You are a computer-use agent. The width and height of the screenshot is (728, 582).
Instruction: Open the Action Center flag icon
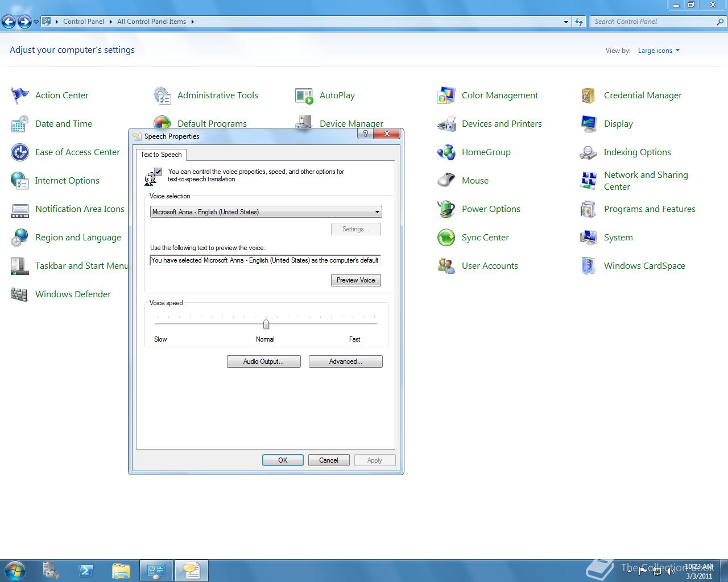[20, 95]
